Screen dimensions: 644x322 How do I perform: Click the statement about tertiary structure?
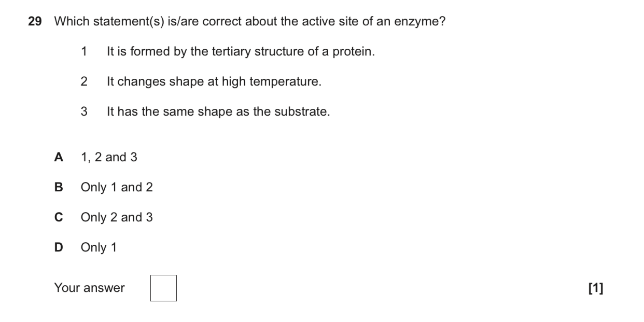[240, 52]
